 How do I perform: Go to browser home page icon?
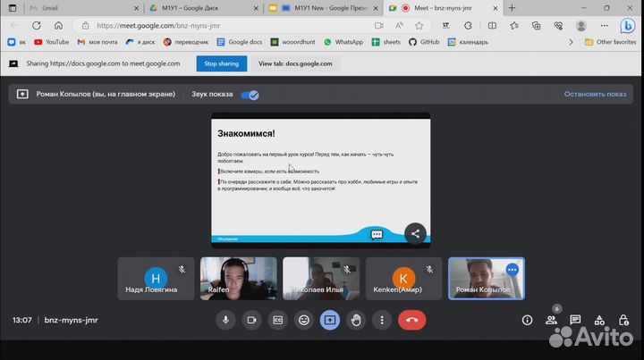pos(58,25)
